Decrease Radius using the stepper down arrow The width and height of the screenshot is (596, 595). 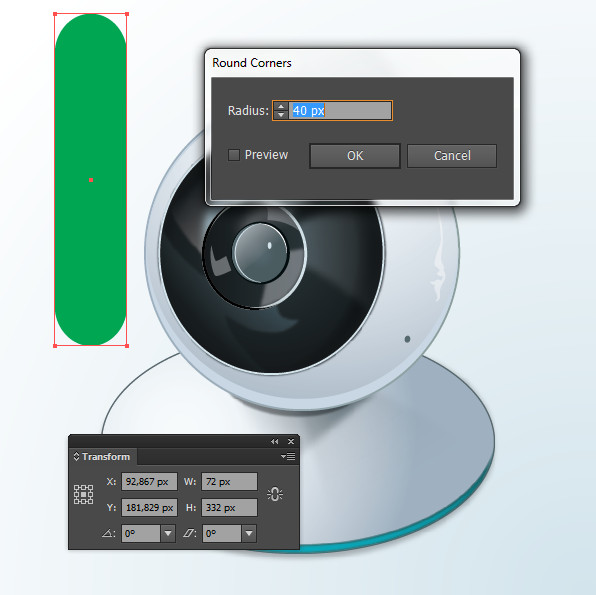281,115
